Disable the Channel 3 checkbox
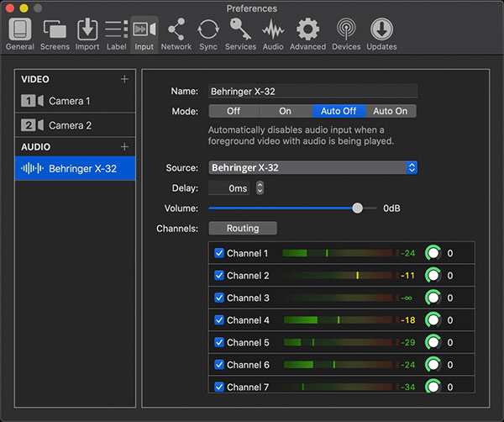The height and width of the screenshot is (422, 504). tap(219, 298)
